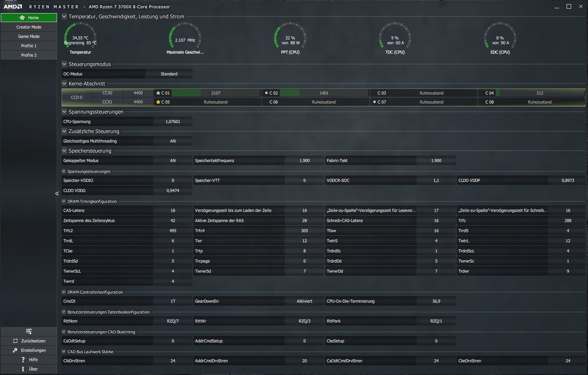Image resolution: width=588 pixels, height=375 pixels.
Task: Select Profile 1
Action: pyautogui.click(x=29, y=46)
